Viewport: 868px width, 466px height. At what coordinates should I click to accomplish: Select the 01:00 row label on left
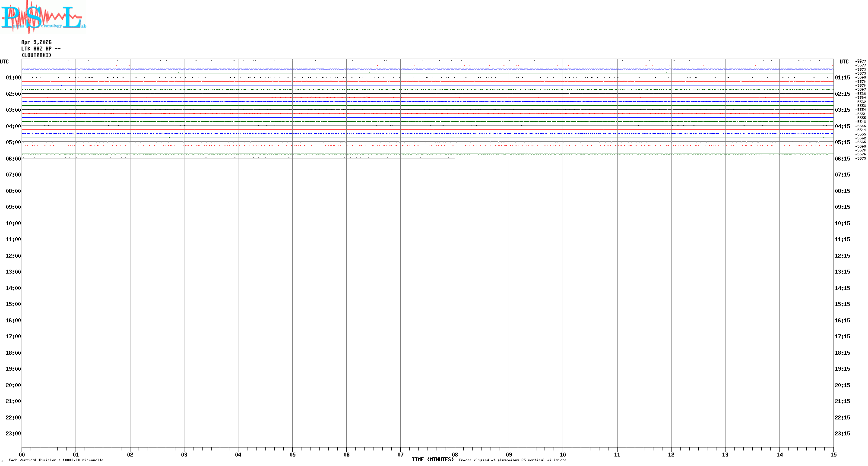pos(13,78)
